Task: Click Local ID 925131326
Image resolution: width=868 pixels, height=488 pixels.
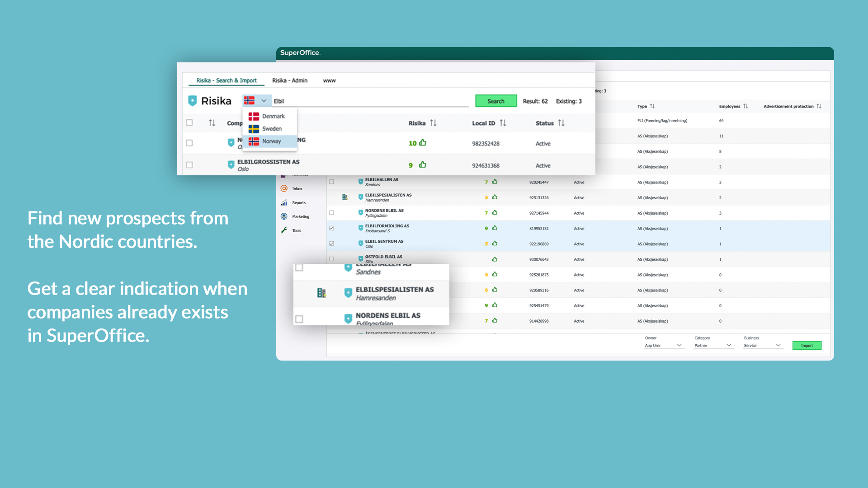Action: point(539,197)
